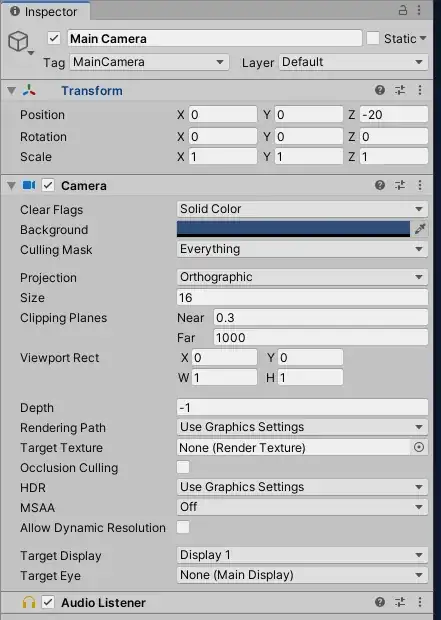
Task: Open Clear Flags dropdown
Action: (x=302, y=209)
